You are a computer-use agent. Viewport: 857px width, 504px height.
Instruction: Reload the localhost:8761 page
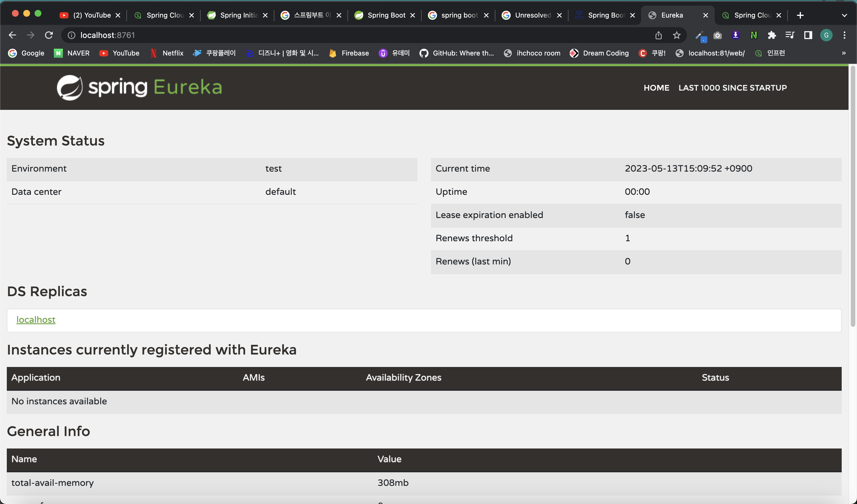pos(49,35)
